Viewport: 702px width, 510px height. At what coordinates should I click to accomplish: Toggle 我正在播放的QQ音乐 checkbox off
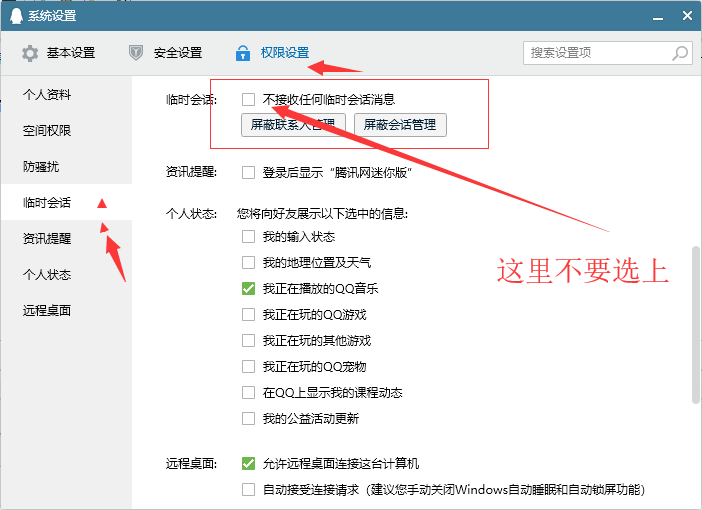tap(249, 289)
